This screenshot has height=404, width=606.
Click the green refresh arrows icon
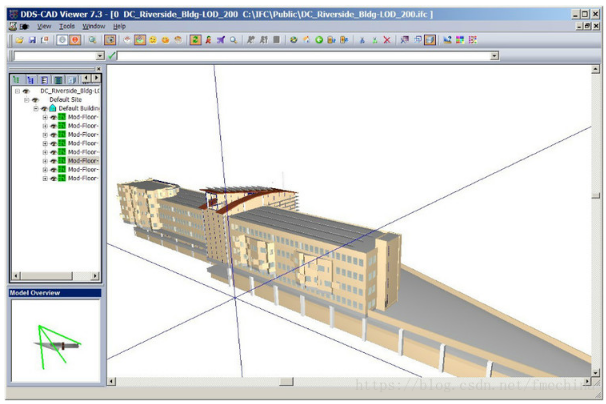coord(196,40)
